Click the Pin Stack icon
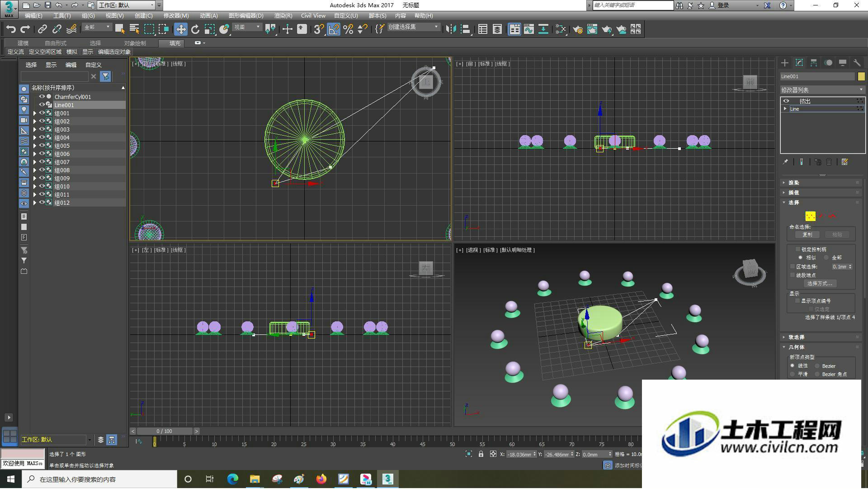This screenshot has width=868, height=489. point(786,162)
